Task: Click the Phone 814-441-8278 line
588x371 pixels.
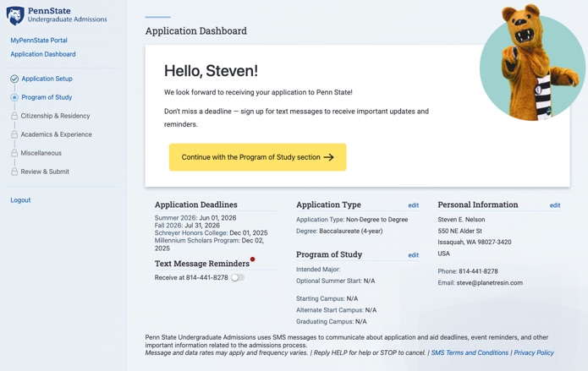Action: [468, 271]
